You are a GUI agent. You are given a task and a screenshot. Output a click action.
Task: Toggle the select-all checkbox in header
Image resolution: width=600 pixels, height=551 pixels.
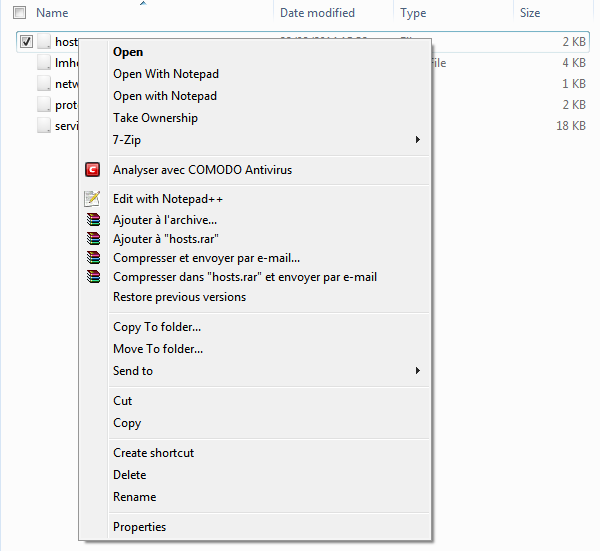[x=19, y=13]
